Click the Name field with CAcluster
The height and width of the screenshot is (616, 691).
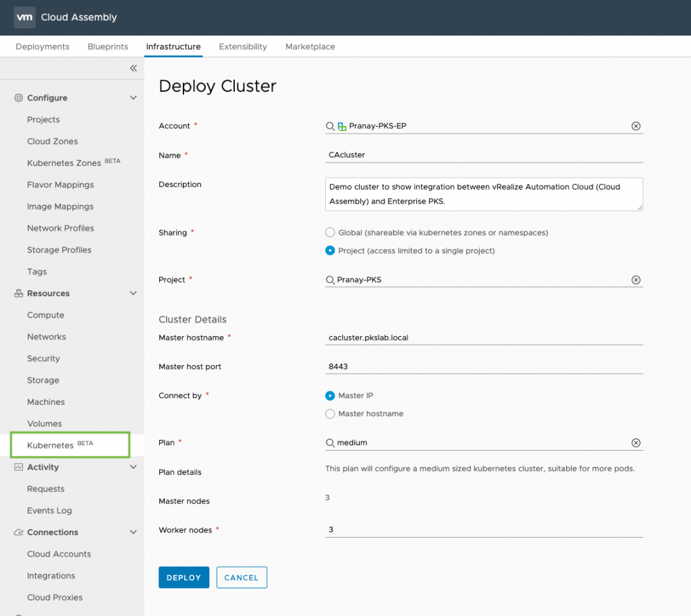pyautogui.click(x=484, y=155)
